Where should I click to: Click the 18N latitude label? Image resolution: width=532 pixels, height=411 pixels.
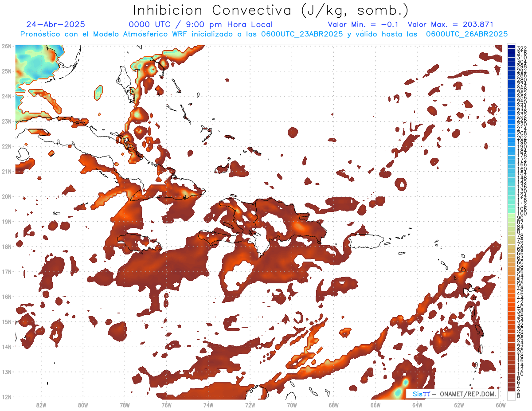6,247
